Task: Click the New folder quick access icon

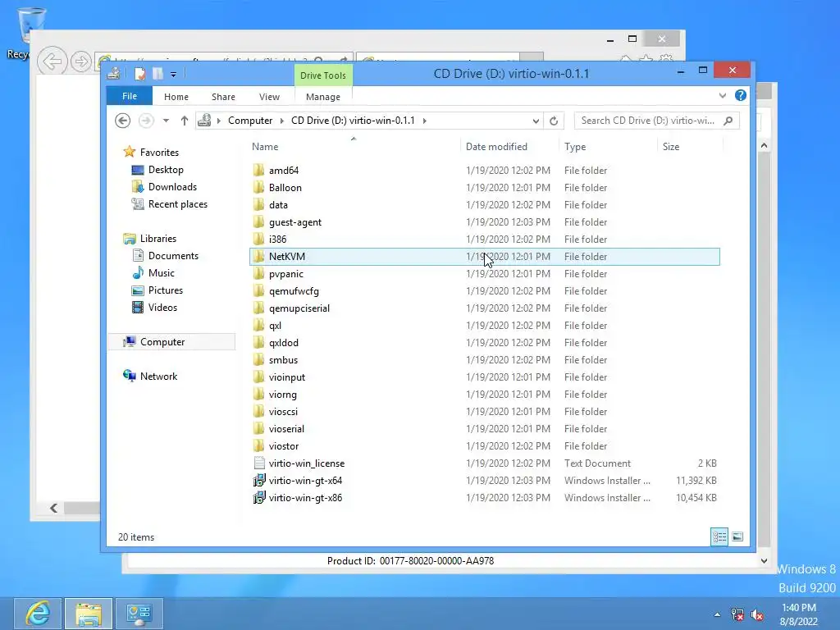Action: point(157,73)
